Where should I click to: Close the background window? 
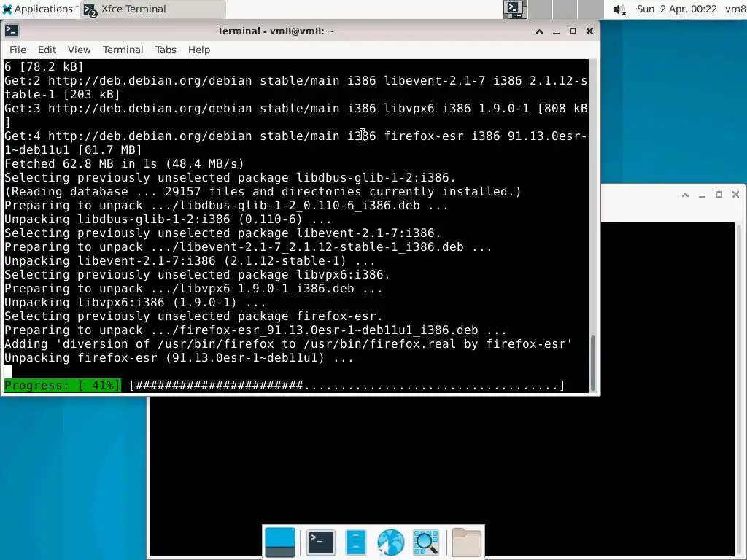point(735,195)
